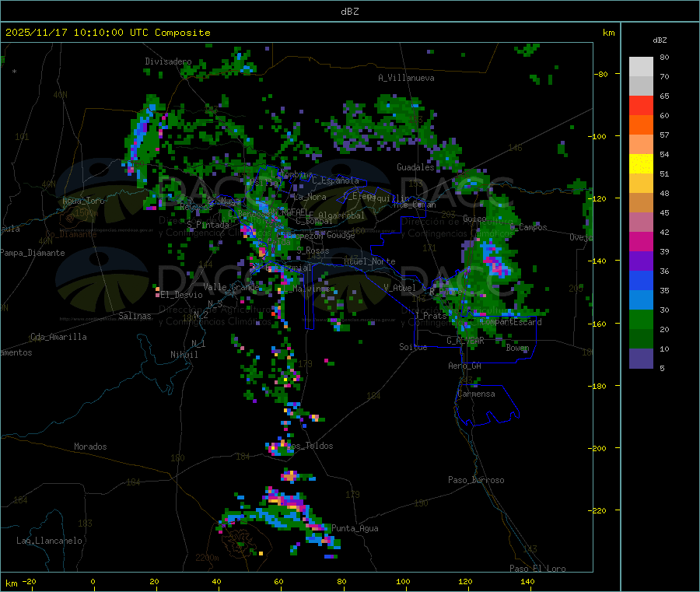The image size is (700, 592).
Task: Click the Salinas map label
Action: pyautogui.click(x=135, y=316)
